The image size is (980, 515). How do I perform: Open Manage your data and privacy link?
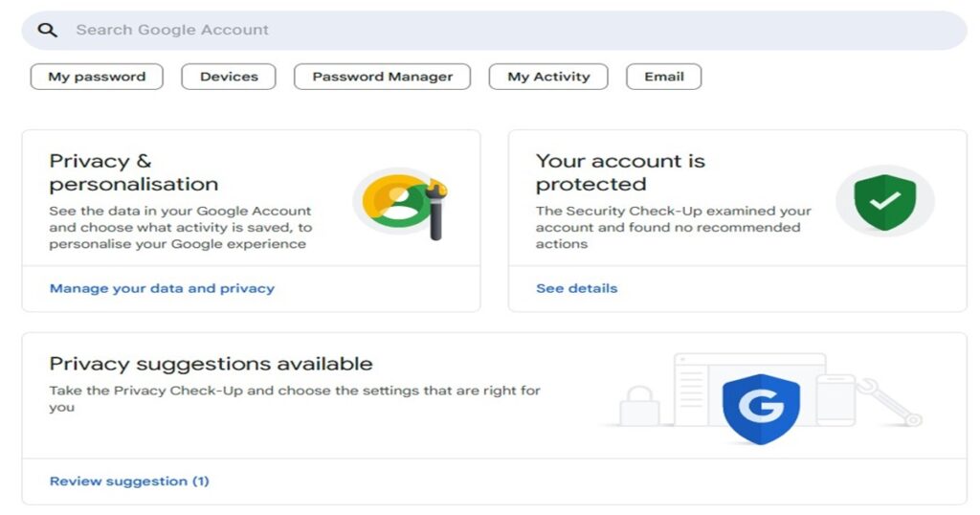pyautogui.click(x=162, y=288)
